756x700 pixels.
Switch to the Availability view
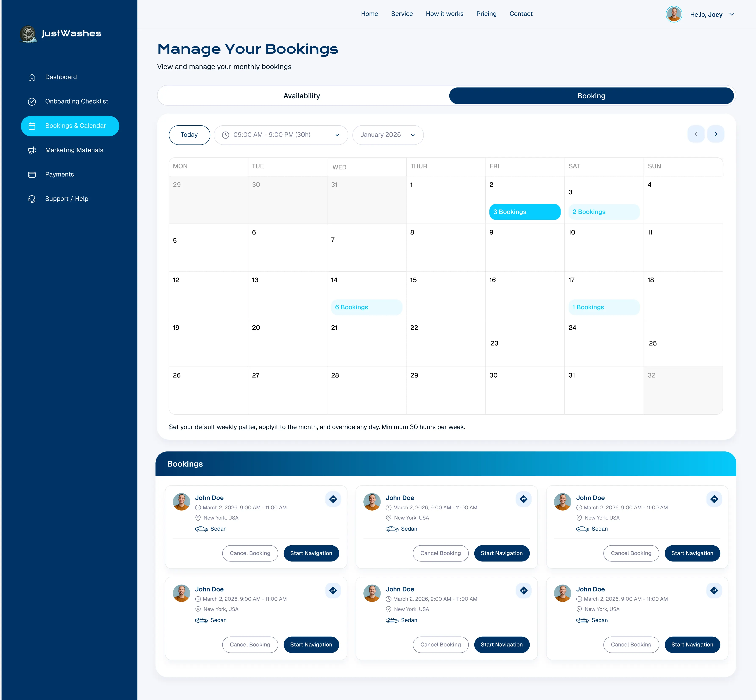pos(302,96)
